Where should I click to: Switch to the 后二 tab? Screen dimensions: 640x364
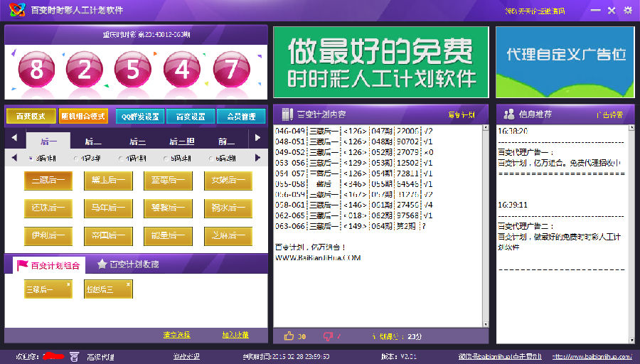click(x=93, y=141)
